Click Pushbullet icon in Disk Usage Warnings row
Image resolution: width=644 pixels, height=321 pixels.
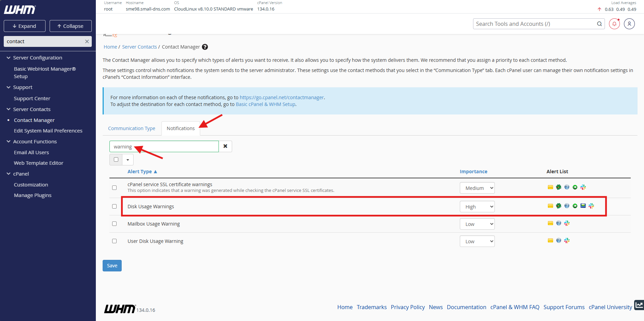point(575,206)
